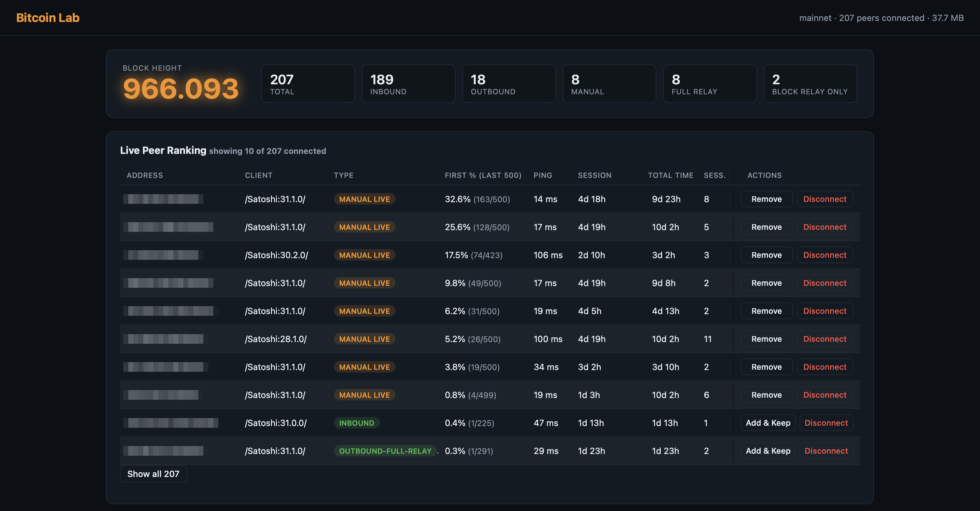Disconnect the peer with 9.8% first rate

(825, 283)
